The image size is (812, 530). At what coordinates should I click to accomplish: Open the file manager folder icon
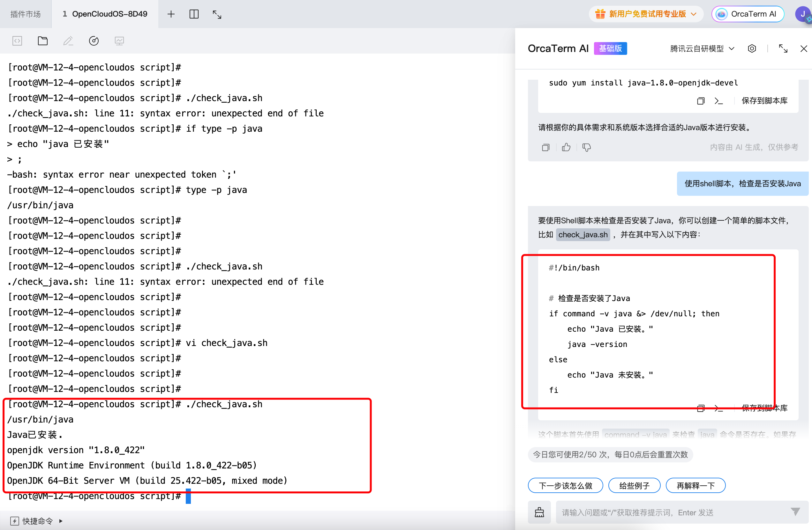(43, 41)
